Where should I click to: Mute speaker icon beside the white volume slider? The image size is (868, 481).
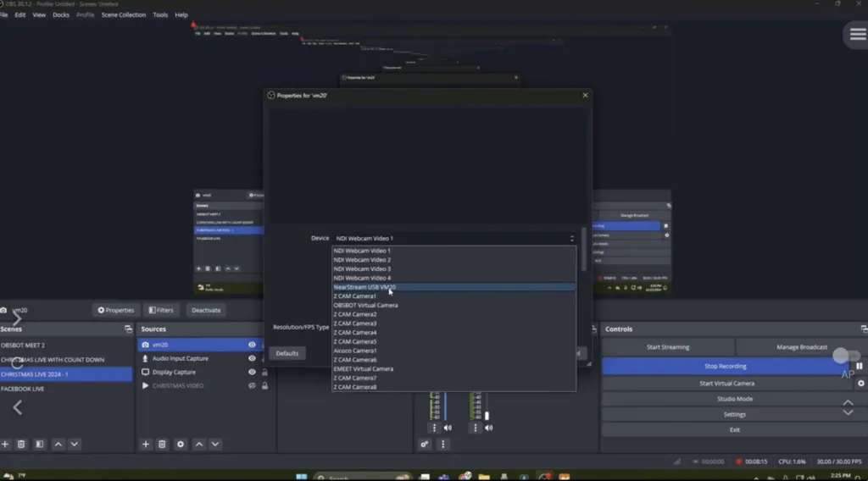click(x=489, y=428)
